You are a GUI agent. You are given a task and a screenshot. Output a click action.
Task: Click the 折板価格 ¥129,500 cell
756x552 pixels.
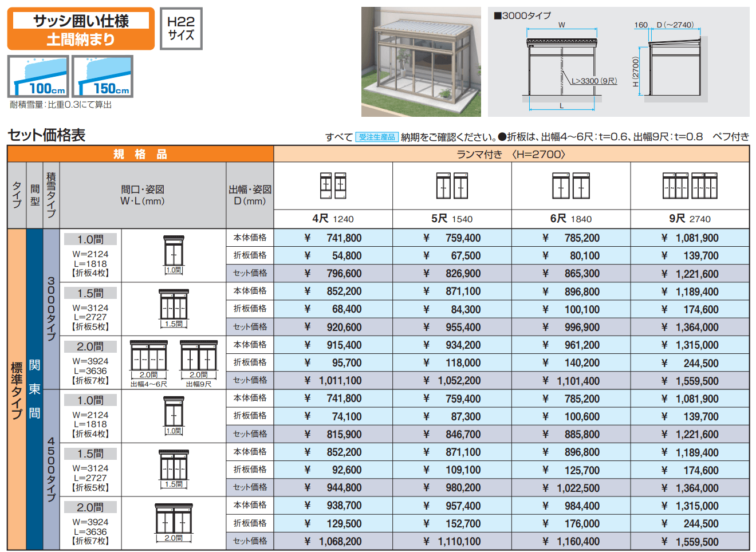pos(333,523)
